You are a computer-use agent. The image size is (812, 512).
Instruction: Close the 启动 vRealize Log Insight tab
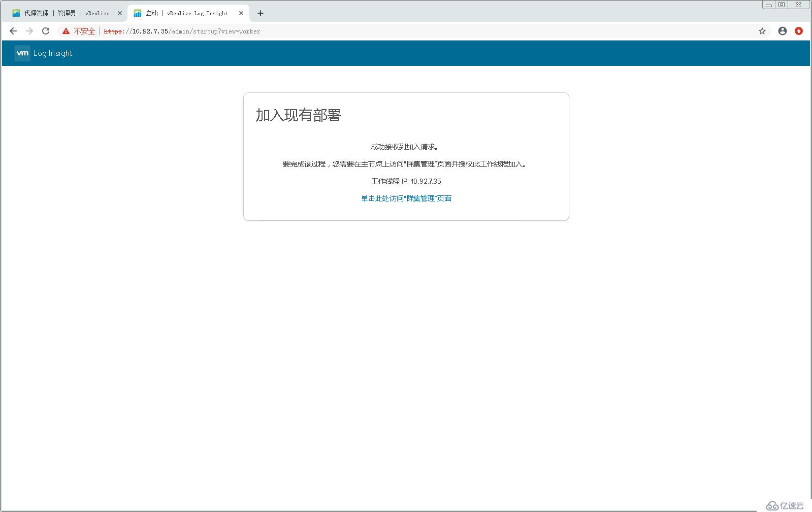241,13
